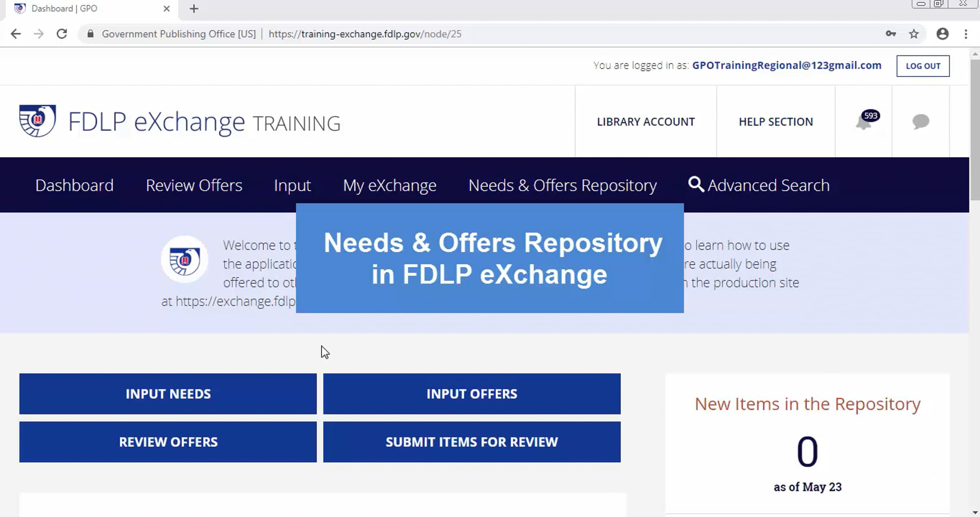Image resolution: width=980 pixels, height=517 pixels.
Task: Open the Input menu
Action: pos(292,186)
